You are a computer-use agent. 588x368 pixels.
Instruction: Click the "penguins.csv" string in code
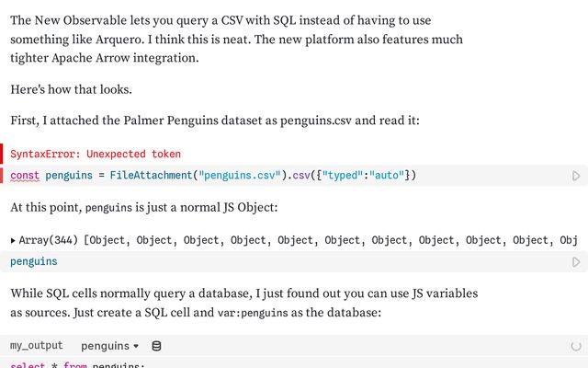click(x=240, y=176)
